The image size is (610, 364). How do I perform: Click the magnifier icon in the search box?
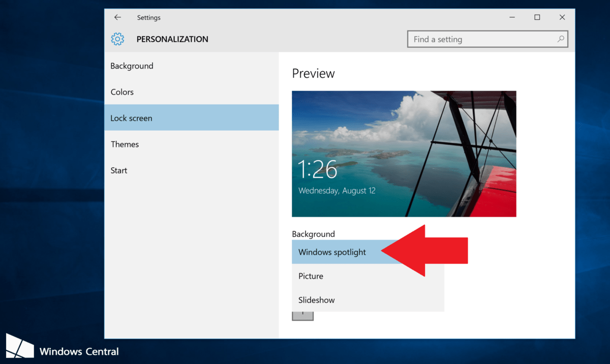tap(561, 39)
